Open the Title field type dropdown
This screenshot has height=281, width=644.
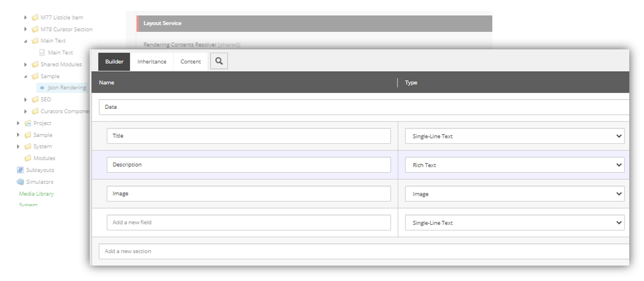coord(514,136)
